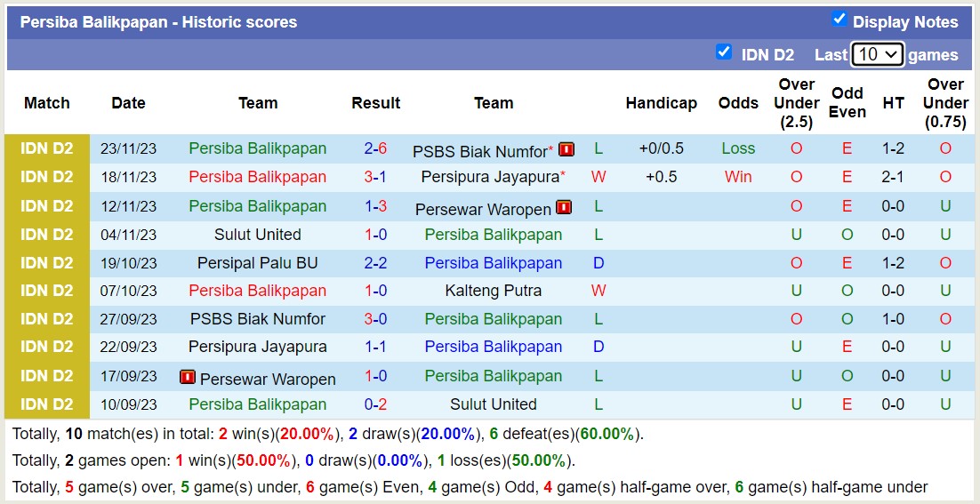
Task: Click the HT column header
Action: click(893, 103)
